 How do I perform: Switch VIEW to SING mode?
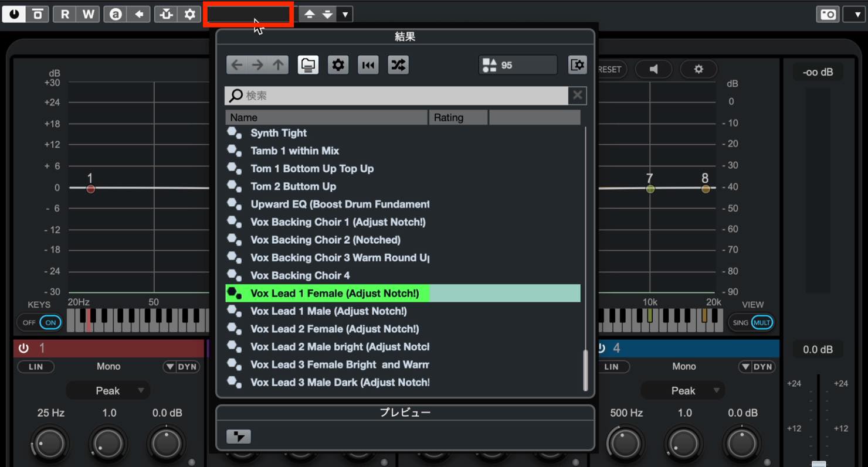[741, 322]
